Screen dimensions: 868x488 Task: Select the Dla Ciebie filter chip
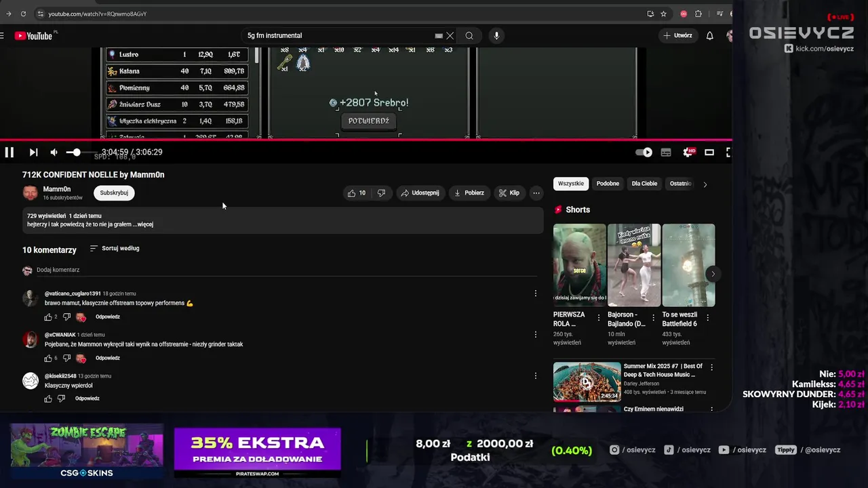click(644, 184)
